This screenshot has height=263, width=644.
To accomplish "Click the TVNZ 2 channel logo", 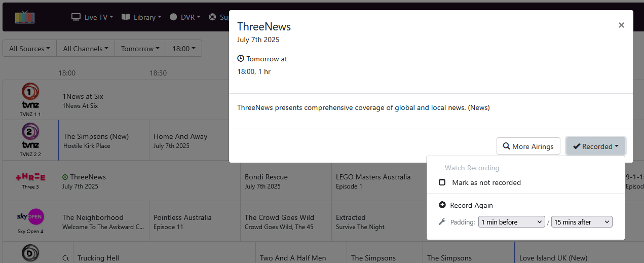I will tap(30, 136).
